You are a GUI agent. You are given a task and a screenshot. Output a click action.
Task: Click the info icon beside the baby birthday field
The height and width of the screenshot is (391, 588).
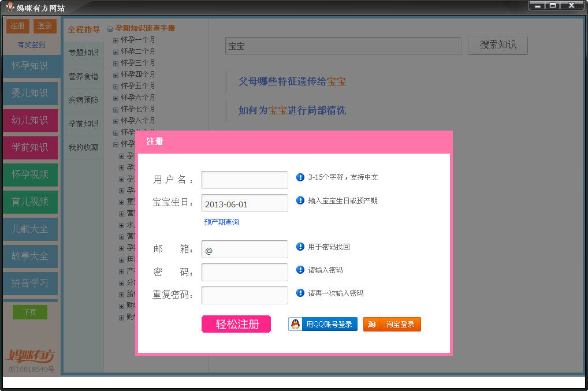[x=300, y=200]
